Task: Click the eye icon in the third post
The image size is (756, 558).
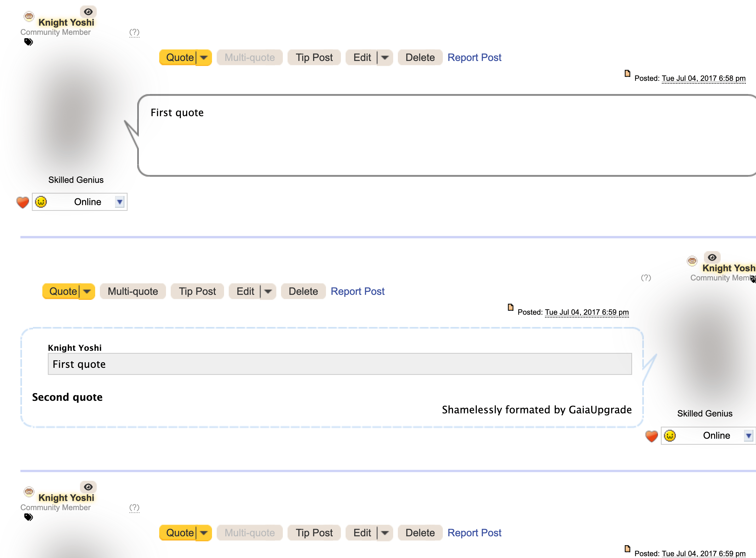Action: click(x=88, y=487)
